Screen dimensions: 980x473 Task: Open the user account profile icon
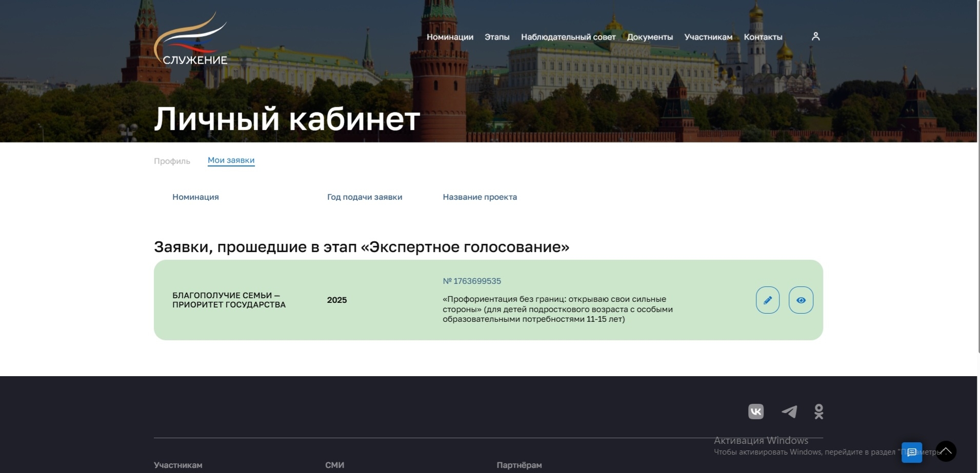[x=815, y=36]
